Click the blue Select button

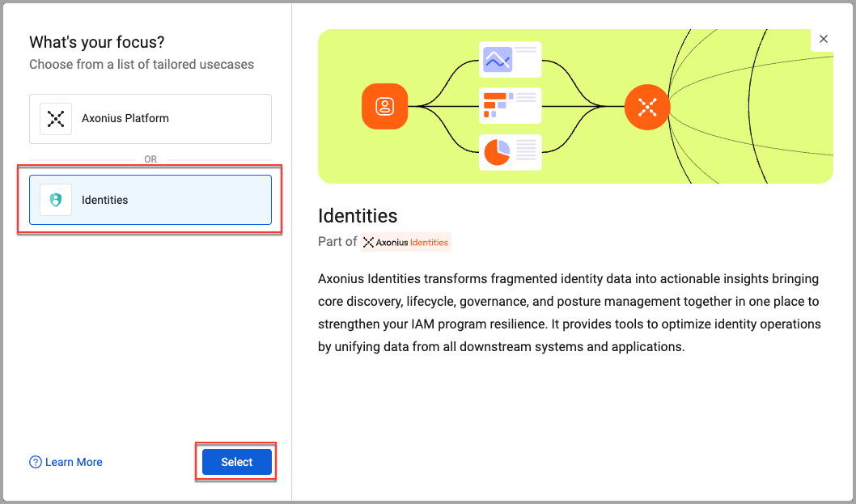click(x=237, y=462)
